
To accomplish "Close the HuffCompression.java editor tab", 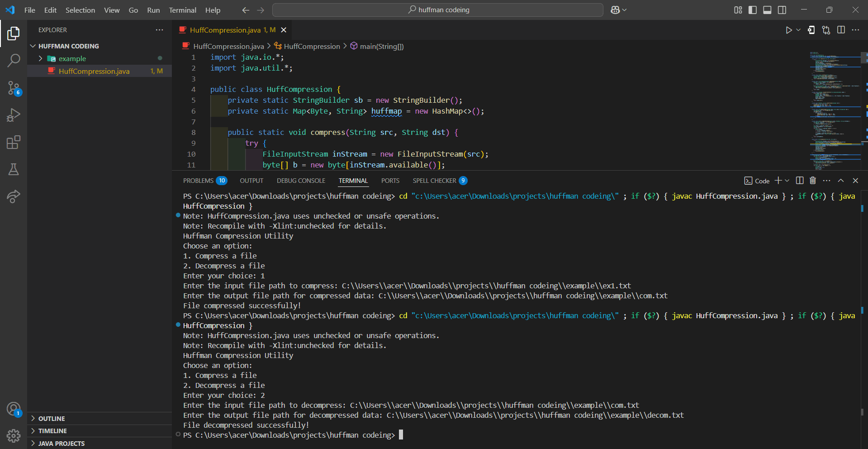I will pyautogui.click(x=284, y=30).
